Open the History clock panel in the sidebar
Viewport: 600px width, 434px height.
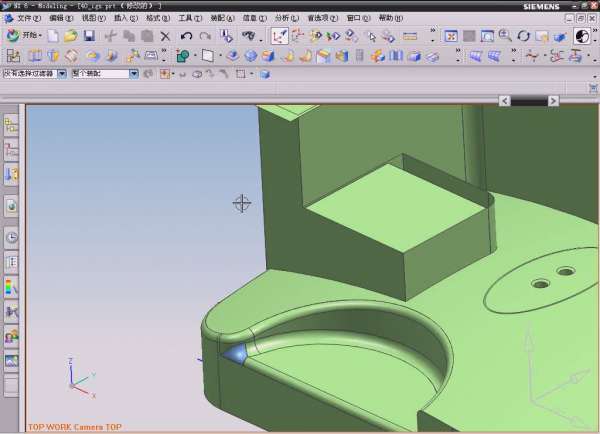[11, 238]
